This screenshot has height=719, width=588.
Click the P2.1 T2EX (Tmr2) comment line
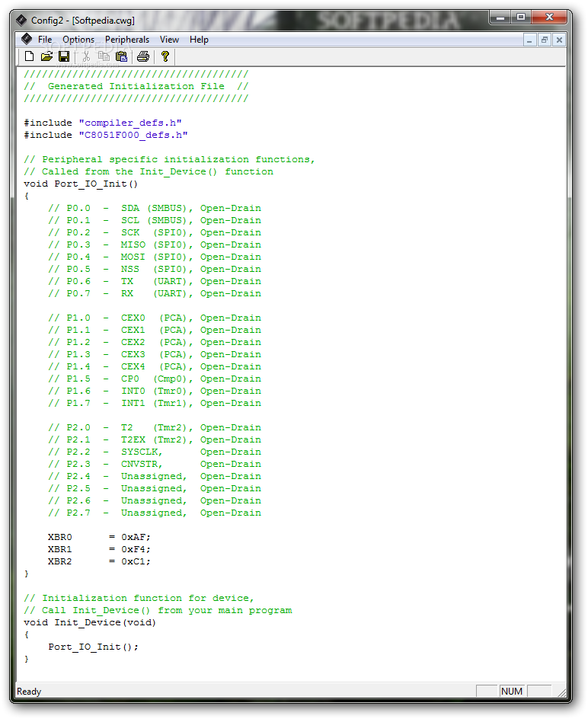tap(155, 439)
